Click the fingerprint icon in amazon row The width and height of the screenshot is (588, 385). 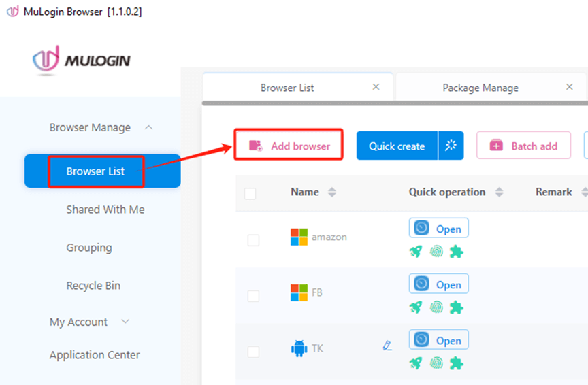[436, 252]
